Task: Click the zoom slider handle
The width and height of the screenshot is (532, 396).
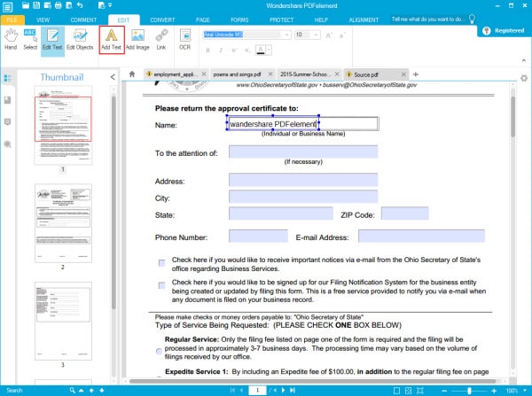Action: click(x=469, y=391)
